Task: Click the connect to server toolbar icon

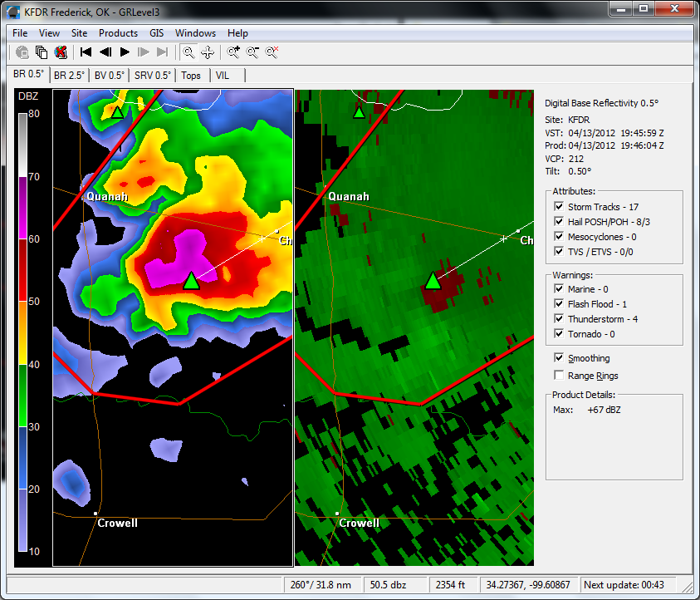Action: point(22,52)
